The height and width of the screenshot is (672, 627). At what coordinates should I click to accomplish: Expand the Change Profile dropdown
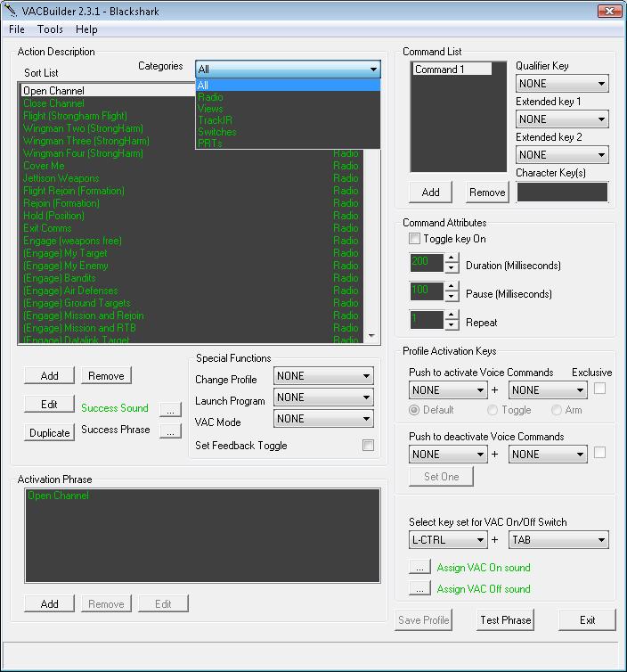pos(322,376)
